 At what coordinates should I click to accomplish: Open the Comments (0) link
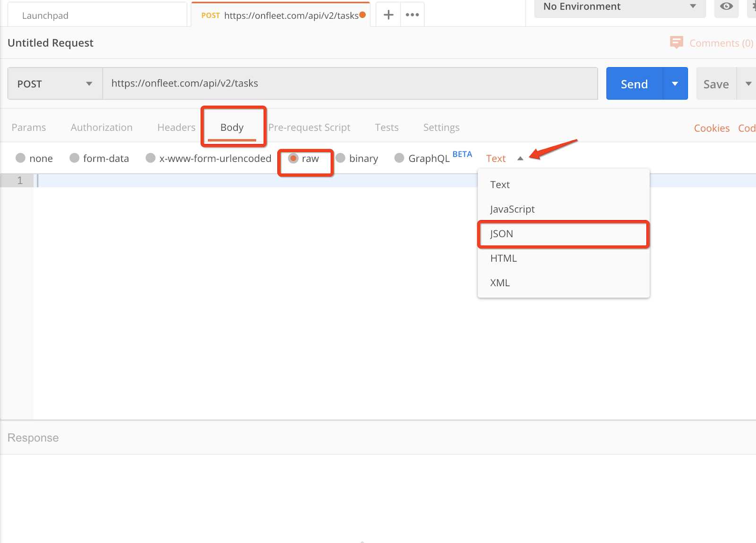click(x=722, y=43)
